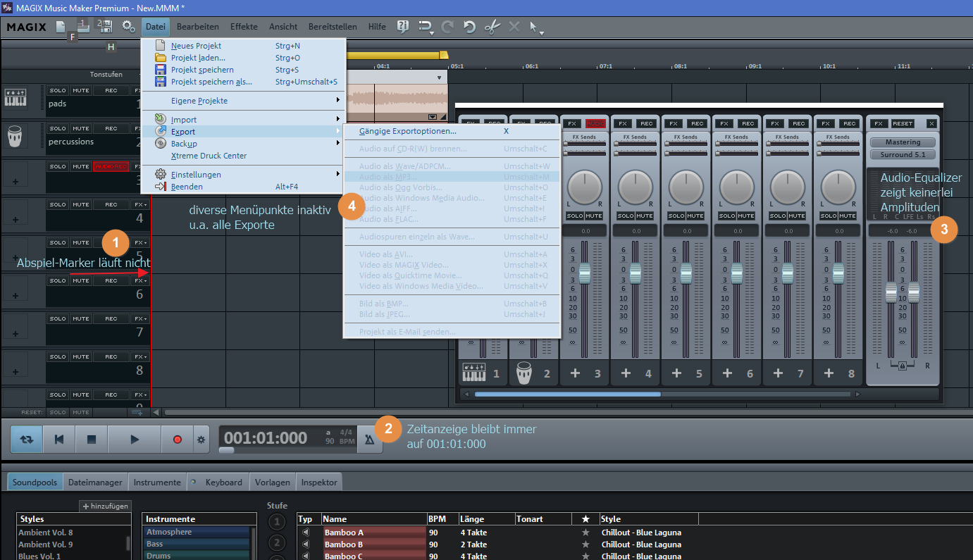Select Stufe 1 pitch button
This screenshot has width=973, height=560.
pyautogui.click(x=278, y=522)
